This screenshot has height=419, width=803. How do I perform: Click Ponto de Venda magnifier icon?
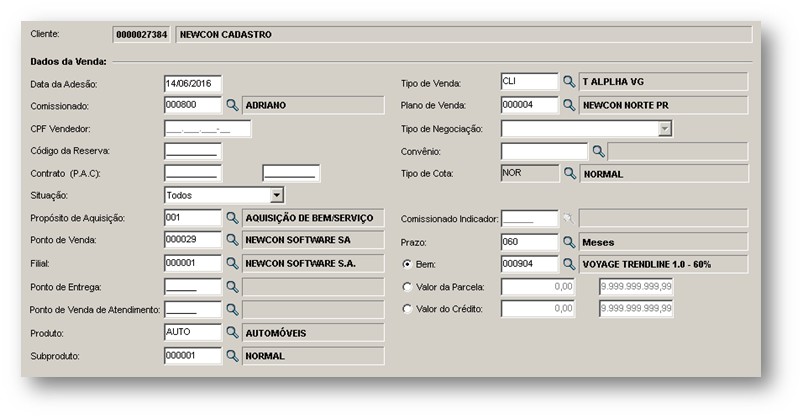(x=233, y=240)
